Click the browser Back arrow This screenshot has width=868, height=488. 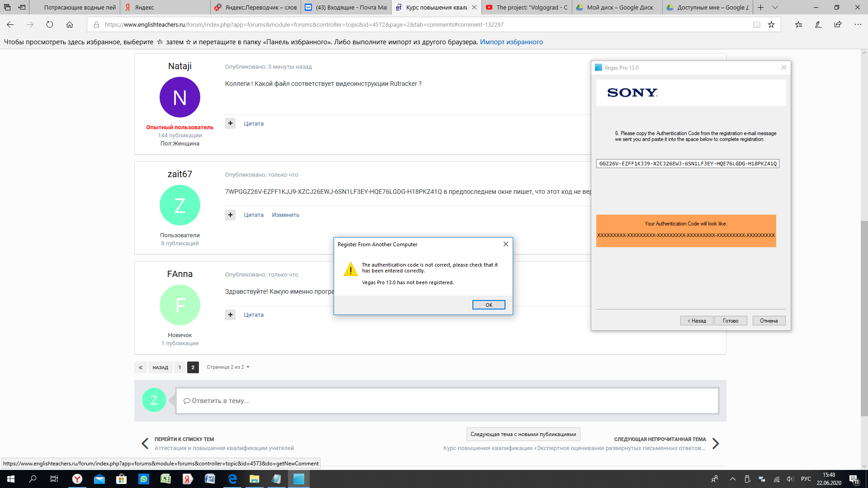pos(10,24)
